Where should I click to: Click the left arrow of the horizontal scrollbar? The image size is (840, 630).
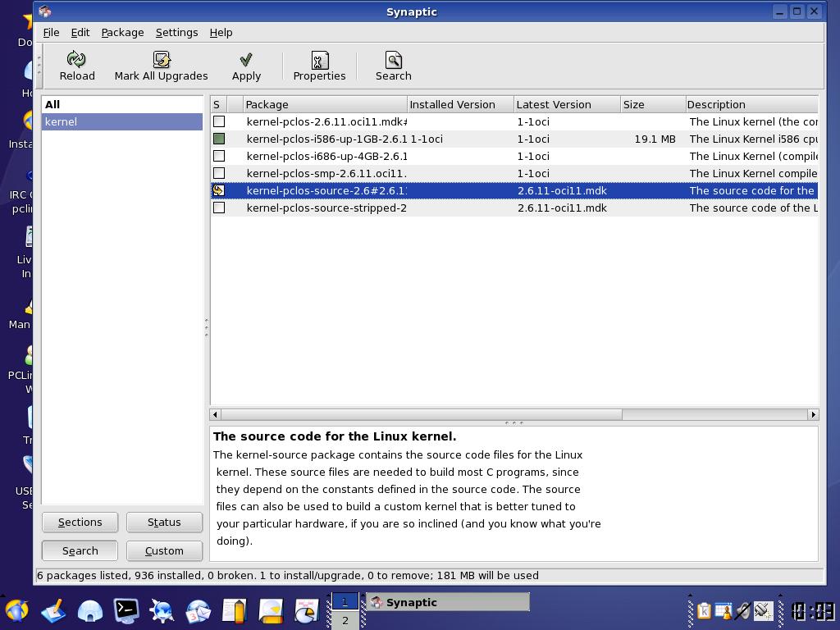pyautogui.click(x=216, y=414)
